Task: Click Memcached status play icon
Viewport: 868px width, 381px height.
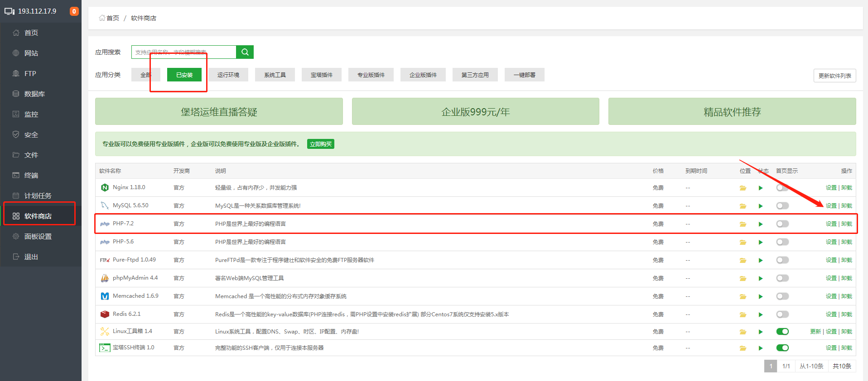Action: [x=761, y=296]
